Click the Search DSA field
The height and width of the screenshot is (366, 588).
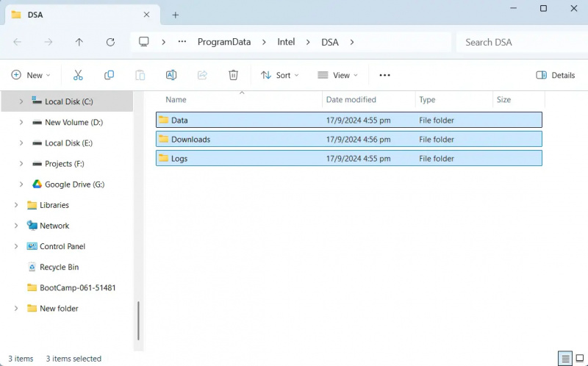point(522,42)
